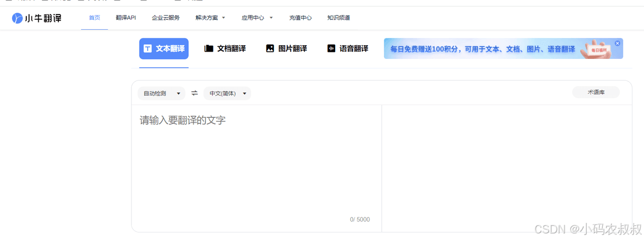Switch to 图片翻译 tab
This screenshot has width=644, height=240.
tap(286, 49)
